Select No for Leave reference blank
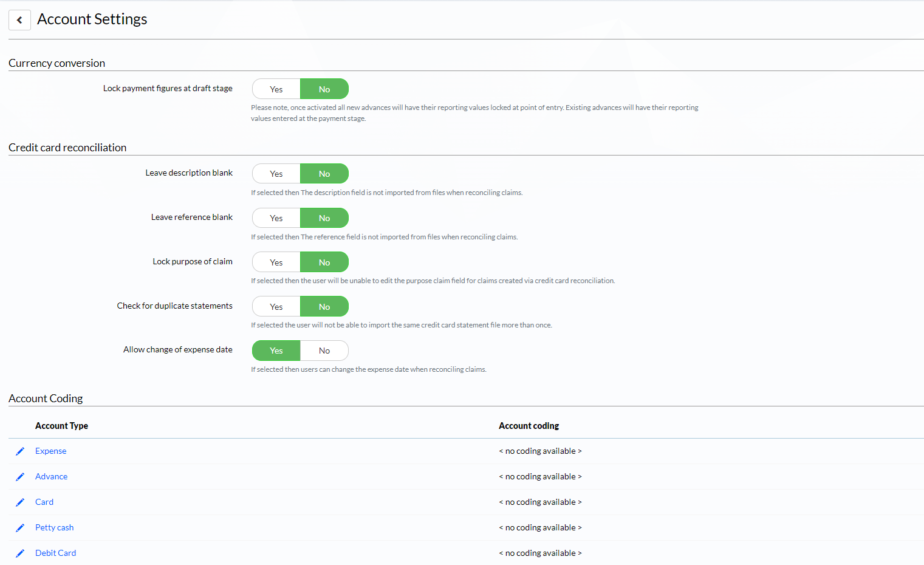924x565 pixels. point(324,218)
